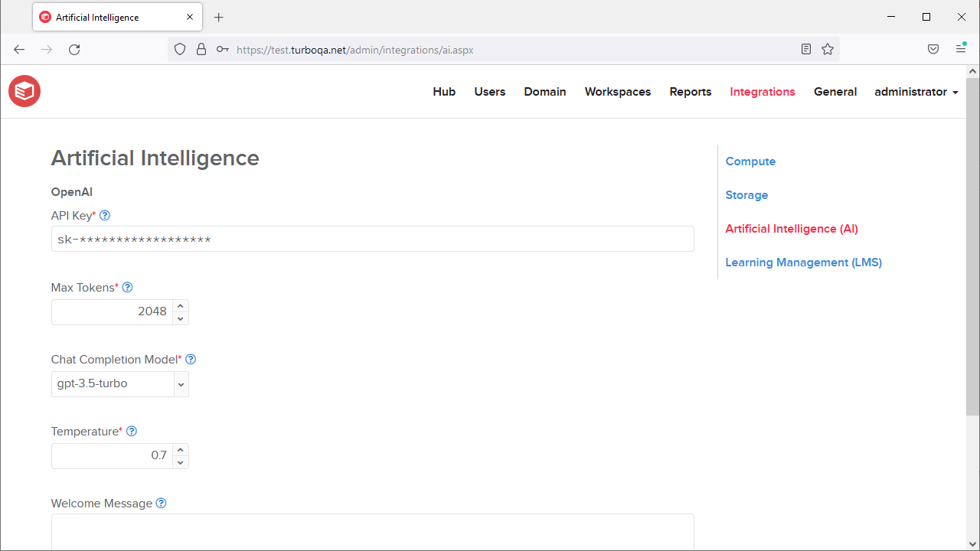Open help icon next to Temperature
This screenshot has width=980, height=551.
tap(132, 432)
